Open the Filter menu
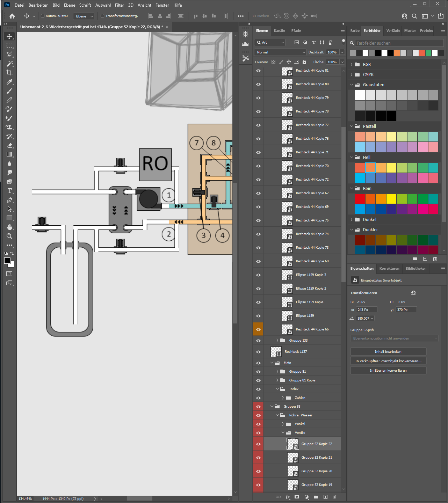 point(120,5)
